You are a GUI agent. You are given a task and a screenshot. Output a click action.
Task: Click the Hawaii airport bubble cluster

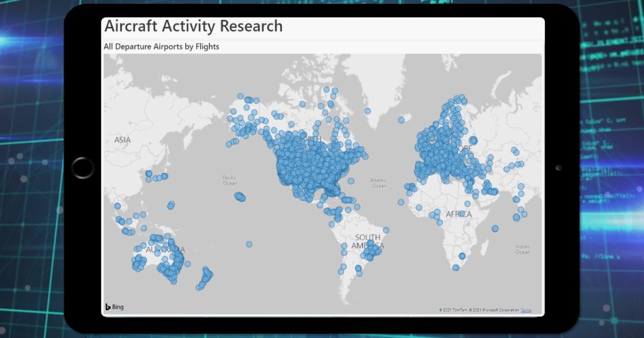point(239,196)
